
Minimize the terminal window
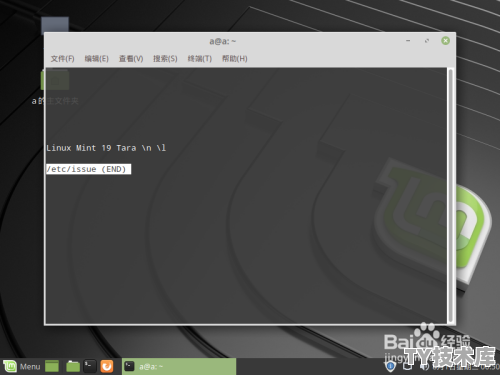pos(408,41)
